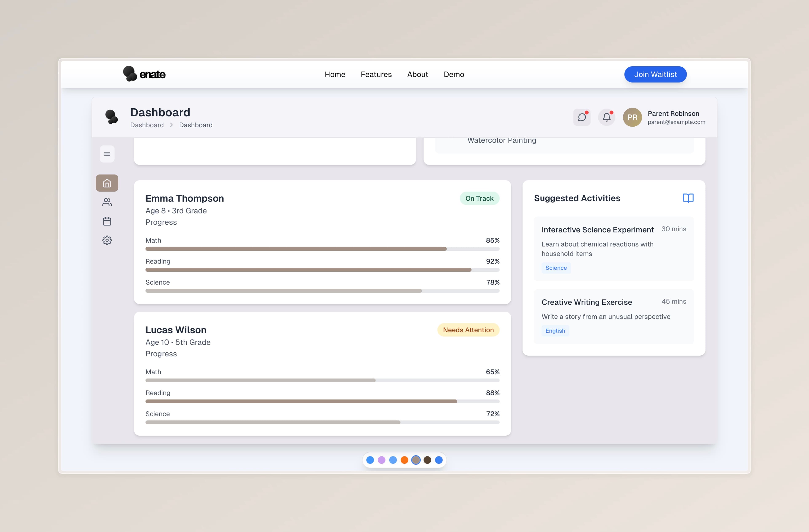Select the light blue theme dot left of orange
Viewport: 809px width, 532px height.
pos(393,460)
